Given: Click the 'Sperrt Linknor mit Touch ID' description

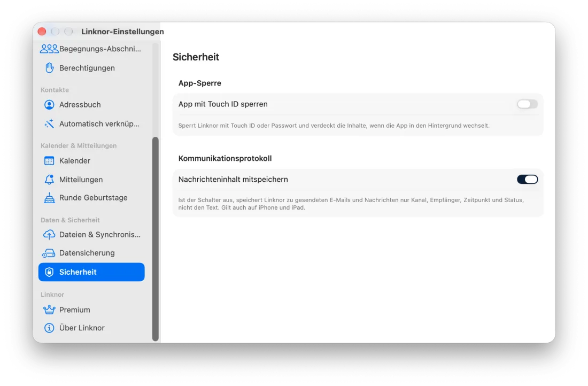Looking at the screenshot, I should tap(334, 126).
